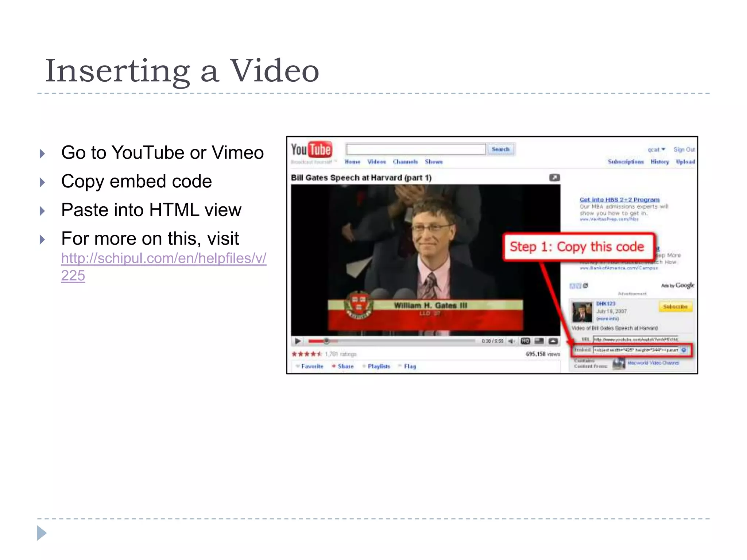Click the 1,781 ratings text
The image size is (747, 560).
pyautogui.click(x=341, y=354)
